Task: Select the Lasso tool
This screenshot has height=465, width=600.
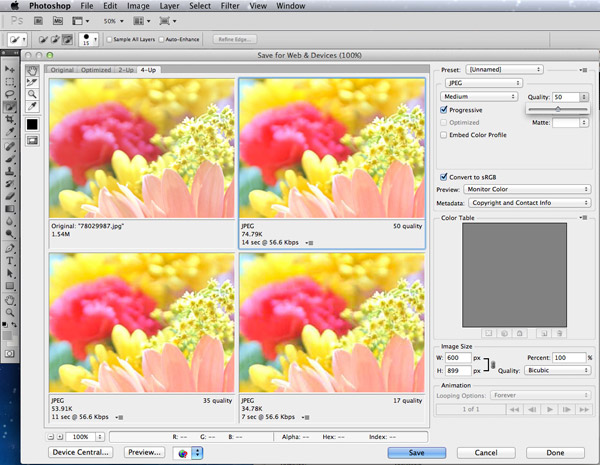Action: pos(10,93)
